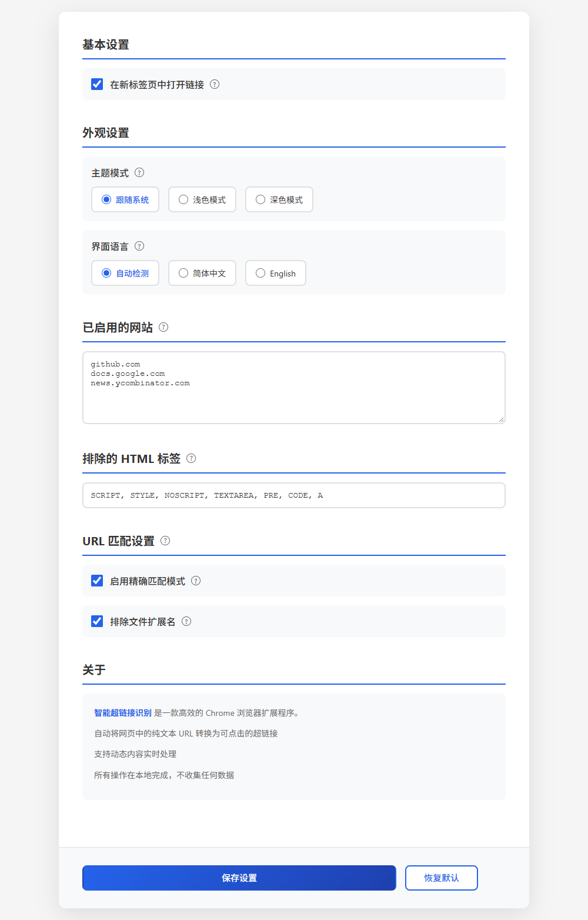The image size is (588, 920).
Task: Click the 保存设置 button
Action: (239, 878)
